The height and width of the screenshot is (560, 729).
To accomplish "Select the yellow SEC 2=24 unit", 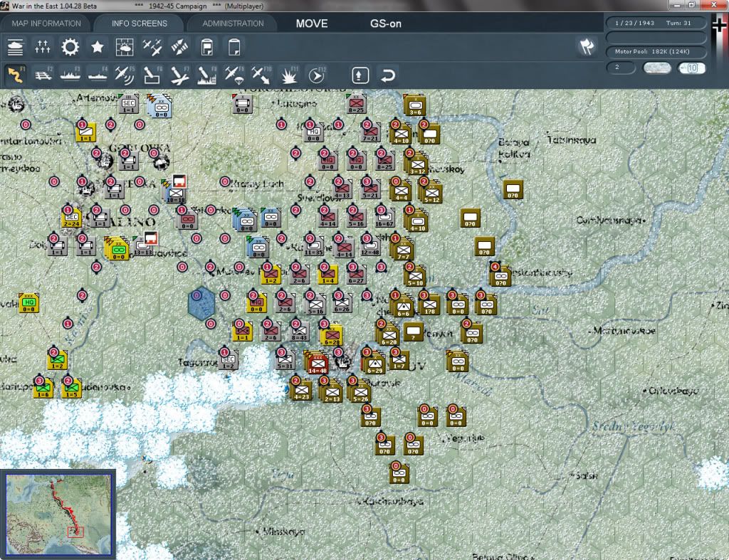I will pos(72,218).
